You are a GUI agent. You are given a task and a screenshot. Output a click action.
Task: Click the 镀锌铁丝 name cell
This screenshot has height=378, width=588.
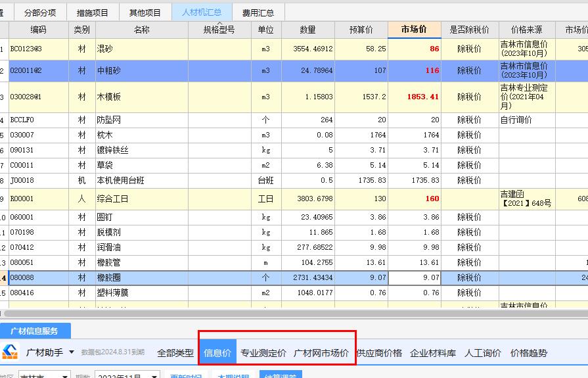pyautogui.click(x=142, y=150)
